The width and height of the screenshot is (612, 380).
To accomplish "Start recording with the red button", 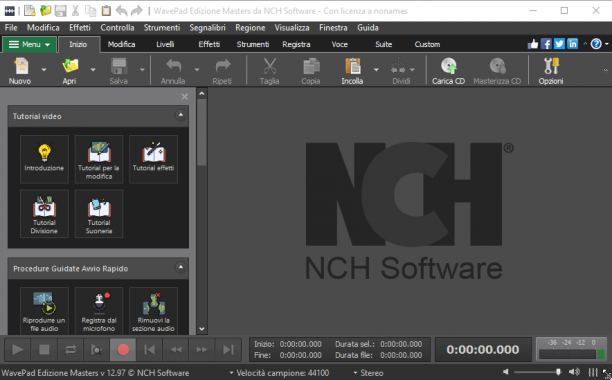I will tap(123, 350).
